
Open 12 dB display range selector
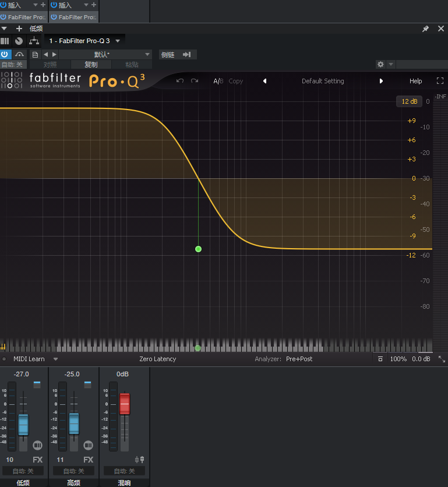409,101
